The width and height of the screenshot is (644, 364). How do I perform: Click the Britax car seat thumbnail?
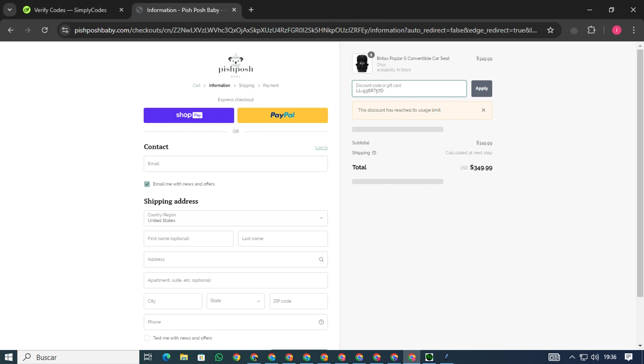point(362,64)
